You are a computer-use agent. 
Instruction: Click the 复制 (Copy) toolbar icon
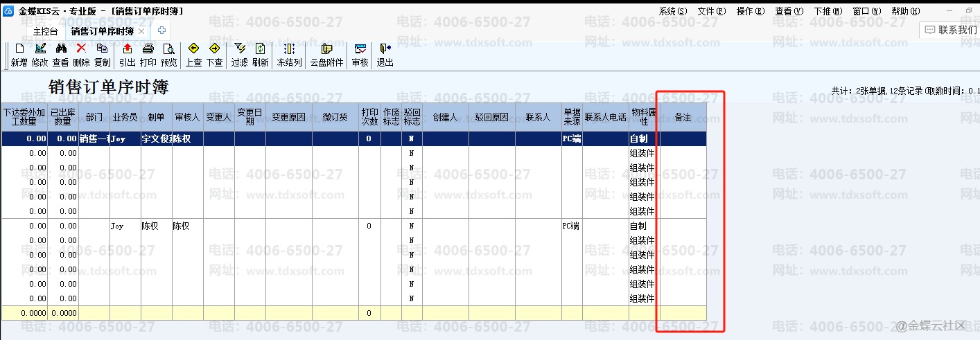(x=102, y=48)
